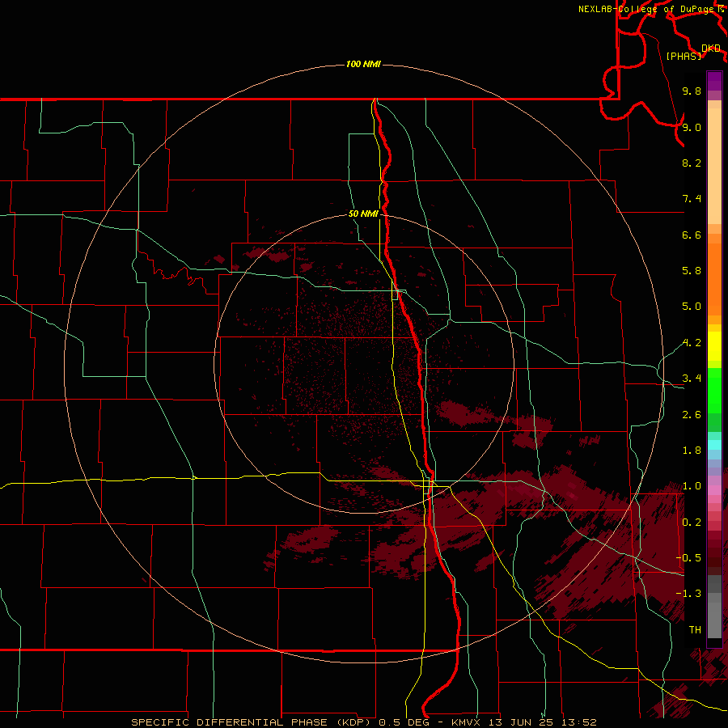Click the -0.5 scale value
Image resolution: width=728 pixels, height=728 pixels.
tap(688, 558)
